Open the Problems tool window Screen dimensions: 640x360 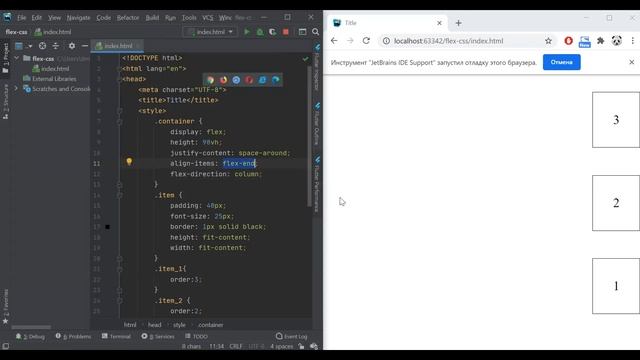coord(73,336)
